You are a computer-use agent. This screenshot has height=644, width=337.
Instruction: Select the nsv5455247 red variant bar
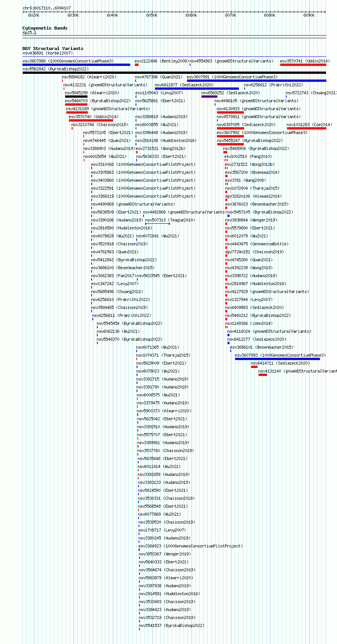tap(230, 144)
